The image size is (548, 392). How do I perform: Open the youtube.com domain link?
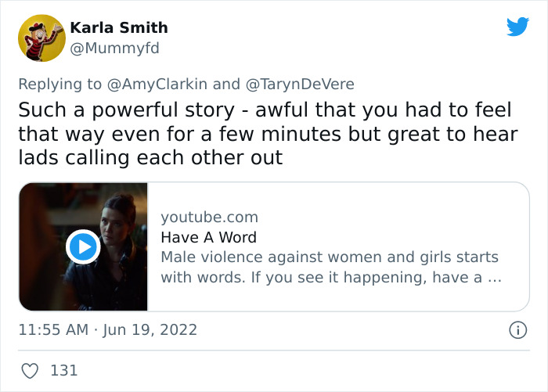coord(209,218)
